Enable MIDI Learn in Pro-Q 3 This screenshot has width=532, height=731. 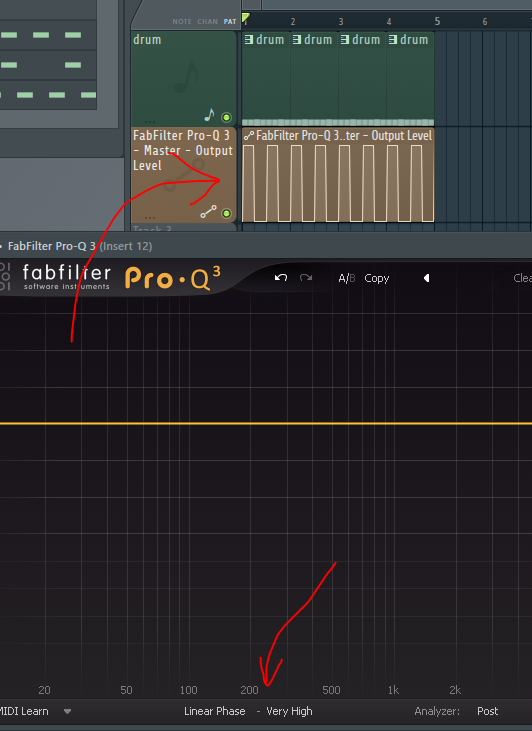[x=24, y=711]
